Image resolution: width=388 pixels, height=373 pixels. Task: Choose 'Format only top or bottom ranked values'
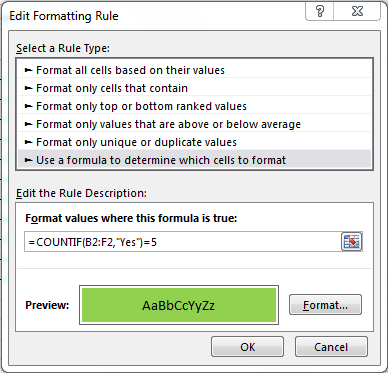(194, 106)
